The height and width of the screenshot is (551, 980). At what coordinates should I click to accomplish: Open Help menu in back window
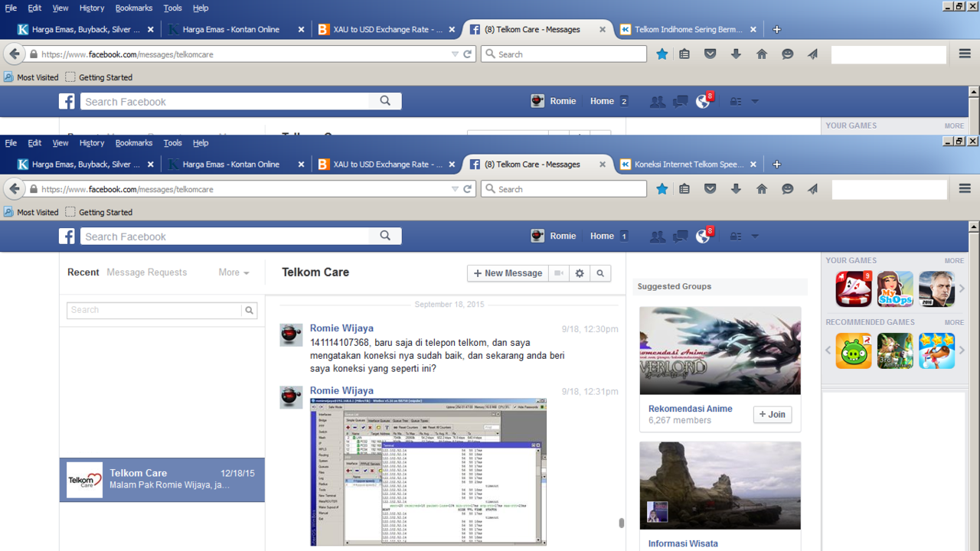point(201,8)
